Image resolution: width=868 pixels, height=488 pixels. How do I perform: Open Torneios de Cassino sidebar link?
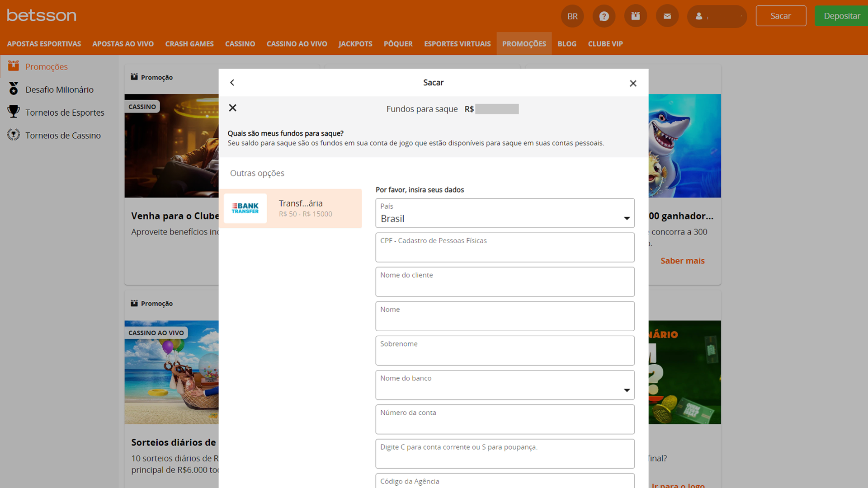tap(63, 136)
